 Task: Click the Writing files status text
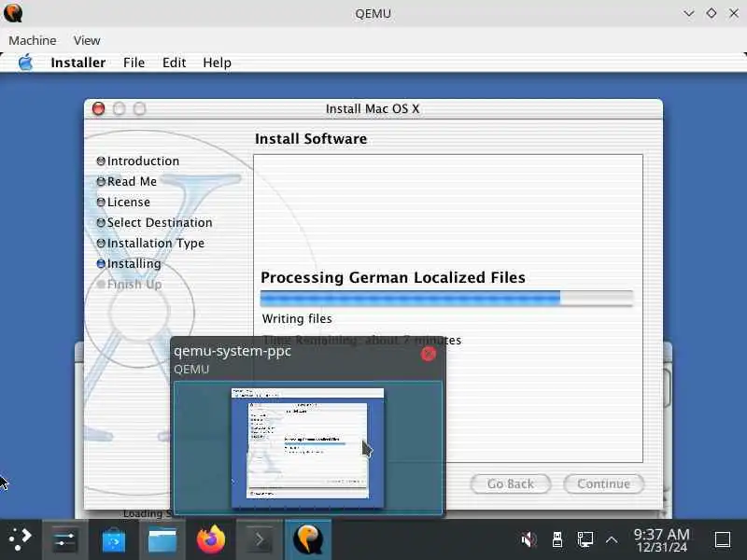pos(297,318)
